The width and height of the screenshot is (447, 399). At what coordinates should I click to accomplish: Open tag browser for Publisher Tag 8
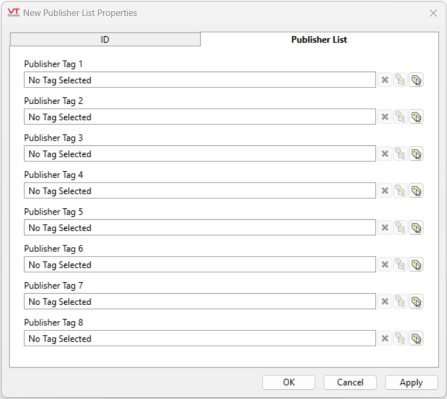tap(400, 339)
